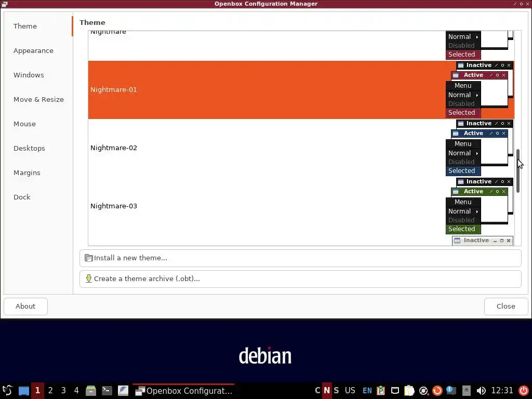Click Create a theme archive (.obt) button
Viewport: 532px width, 399px height.
300,279
